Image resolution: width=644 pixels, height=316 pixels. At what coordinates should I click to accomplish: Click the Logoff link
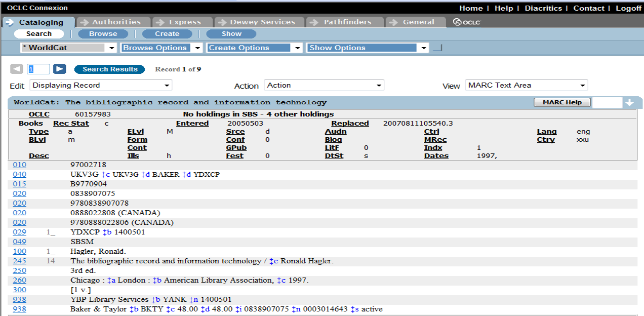pyautogui.click(x=628, y=8)
